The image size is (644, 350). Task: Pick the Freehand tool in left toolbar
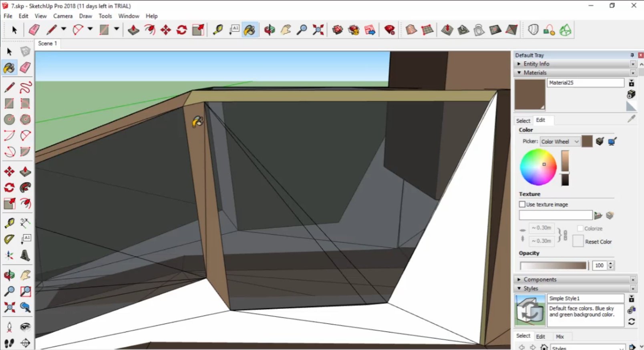(x=25, y=87)
